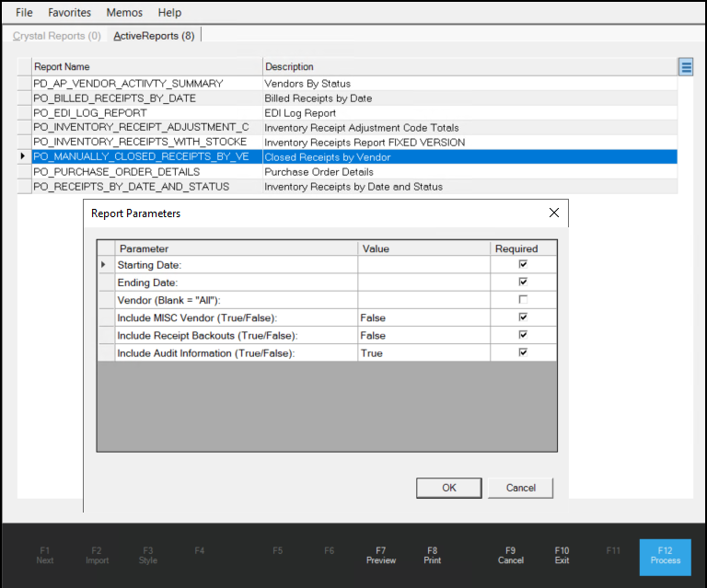Uncheck Include Audit Information required checkbox
This screenshot has height=588, width=707.
tap(523, 352)
